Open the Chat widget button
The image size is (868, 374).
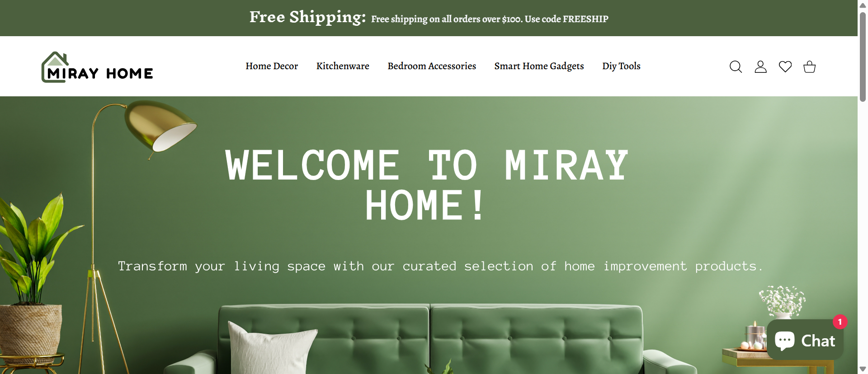pyautogui.click(x=805, y=340)
